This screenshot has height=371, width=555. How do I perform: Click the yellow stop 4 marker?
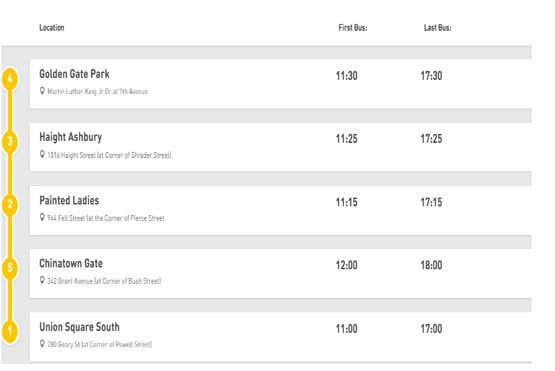click(x=10, y=79)
